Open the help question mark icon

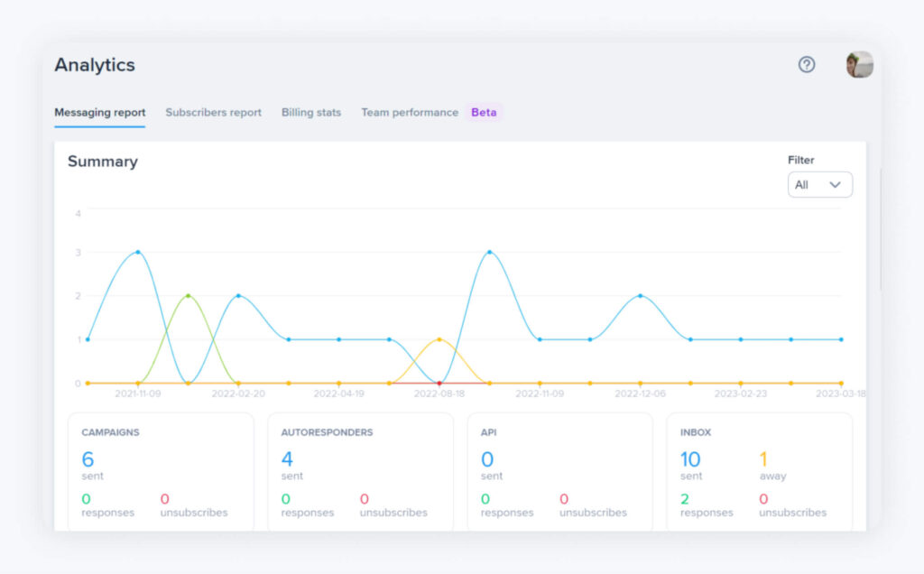pos(806,65)
